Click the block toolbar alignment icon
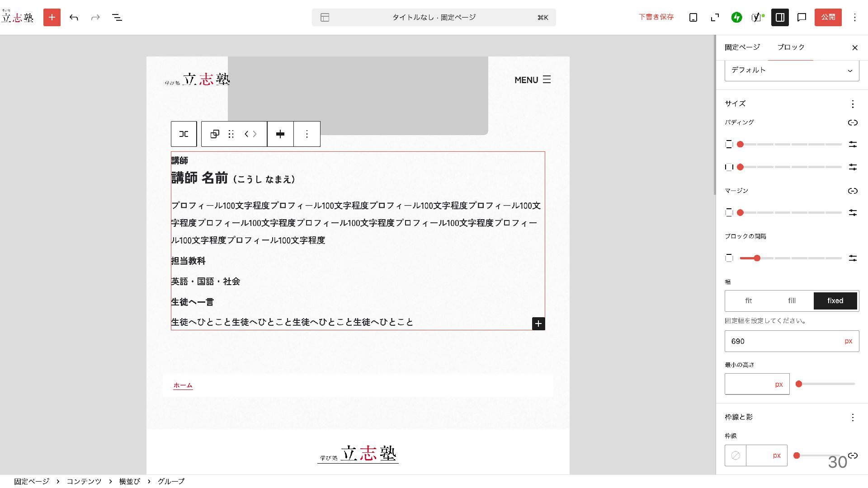The height and width of the screenshot is (488, 868). 280,134
